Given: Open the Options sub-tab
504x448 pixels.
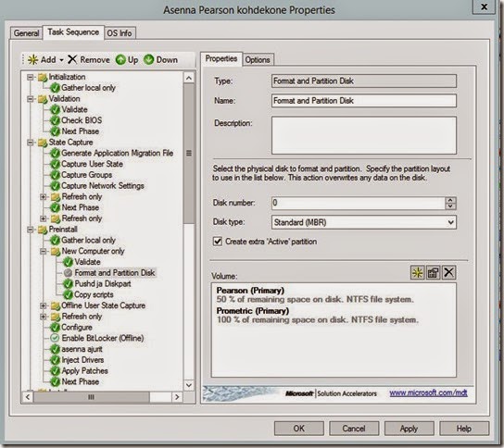Looking at the screenshot, I should pos(258,60).
